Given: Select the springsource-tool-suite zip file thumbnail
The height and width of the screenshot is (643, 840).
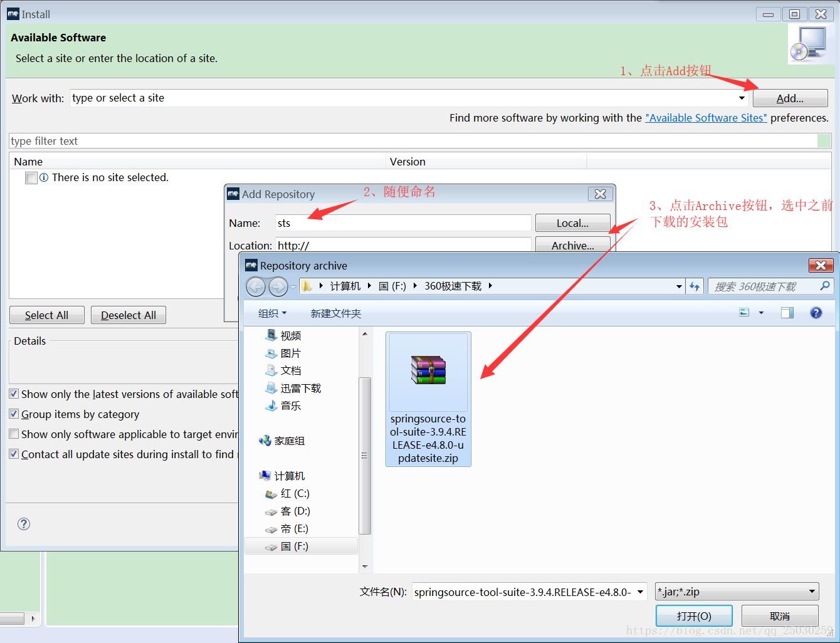Looking at the screenshot, I should click(428, 399).
